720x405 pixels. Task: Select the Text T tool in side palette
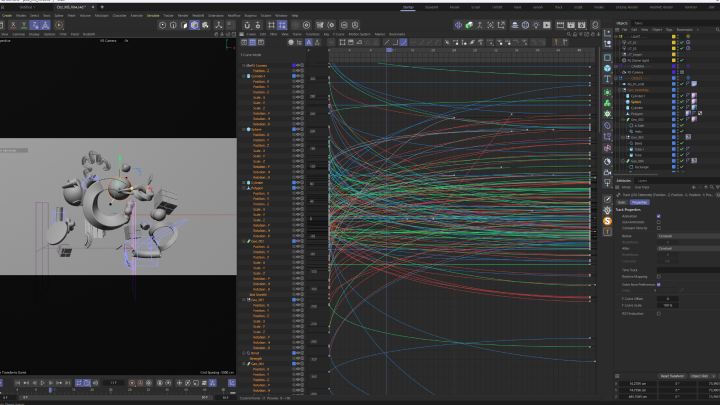[x=608, y=79]
